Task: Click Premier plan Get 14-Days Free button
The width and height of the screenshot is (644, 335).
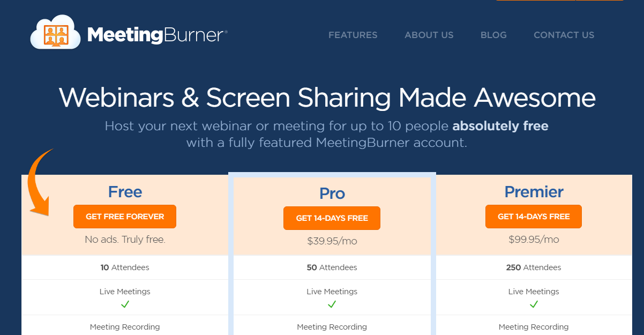Action: pyautogui.click(x=534, y=217)
